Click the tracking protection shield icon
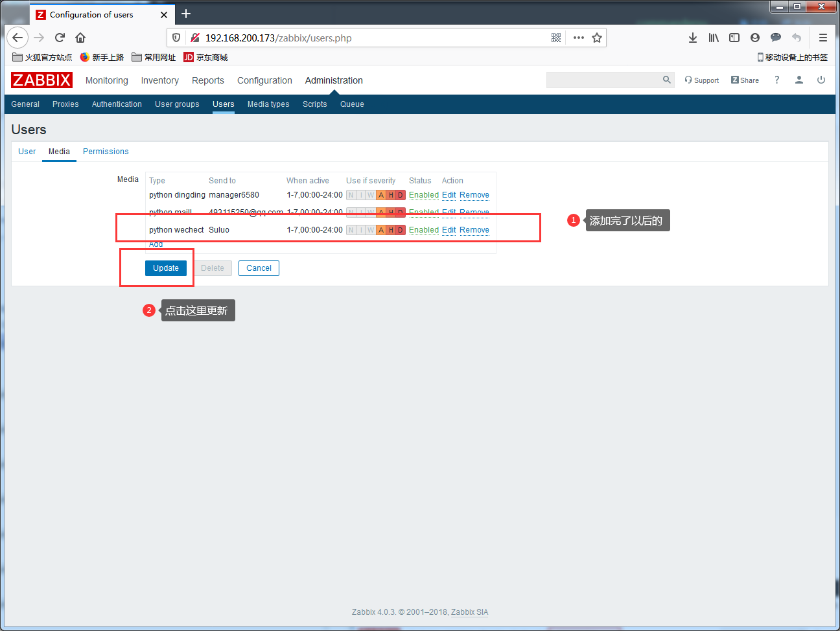Viewport: 840px width, 631px height. (x=176, y=38)
